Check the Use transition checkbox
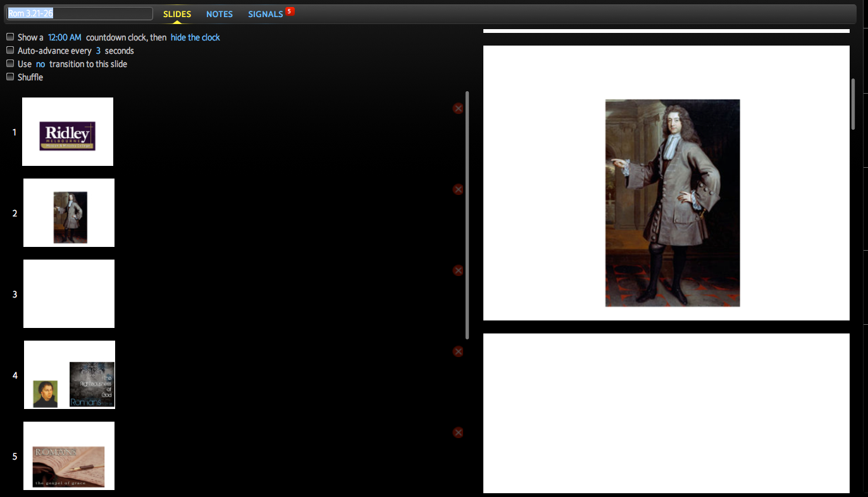 10,64
